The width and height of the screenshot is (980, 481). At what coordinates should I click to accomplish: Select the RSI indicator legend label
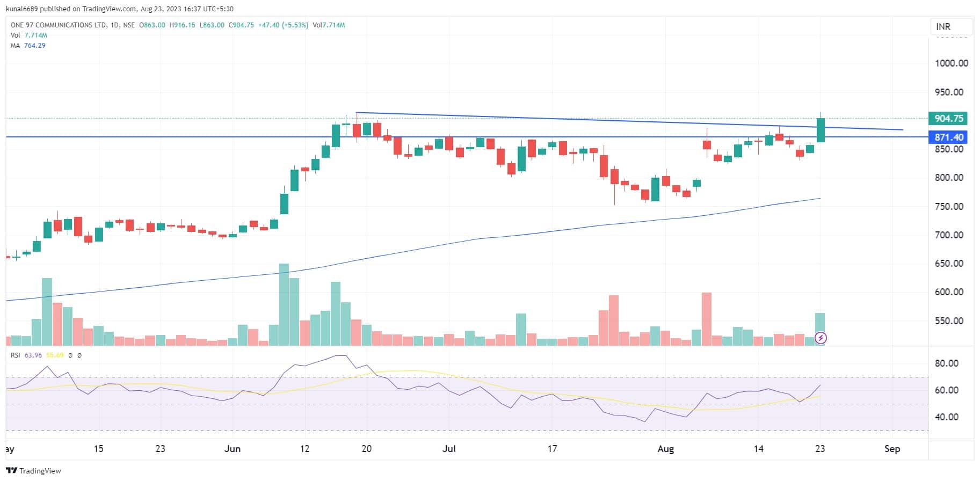coord(15,355)
